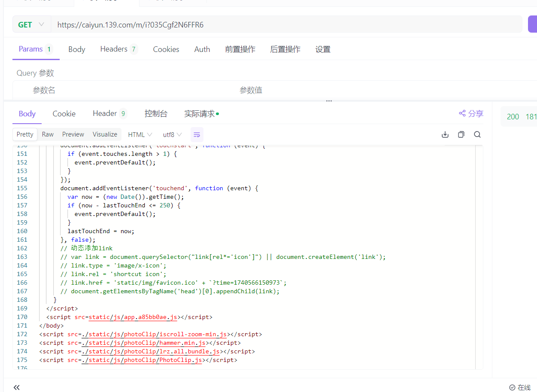
Task: Click the iscroll-zoom-min.js script link
Action: tap(154, 334)
